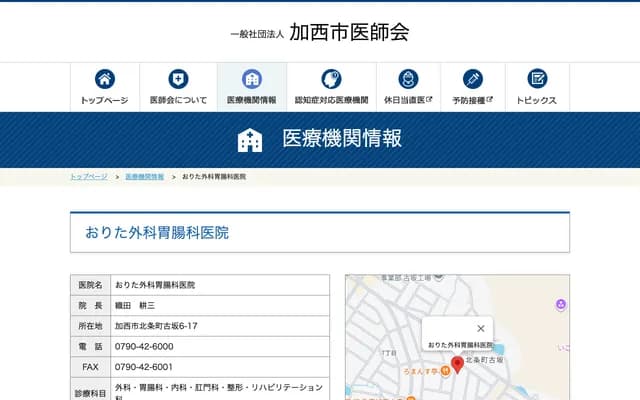Open 予防接種 via the syringe icon
The height and width of the screenshot is (400, 640).
(x=473, y=79)
